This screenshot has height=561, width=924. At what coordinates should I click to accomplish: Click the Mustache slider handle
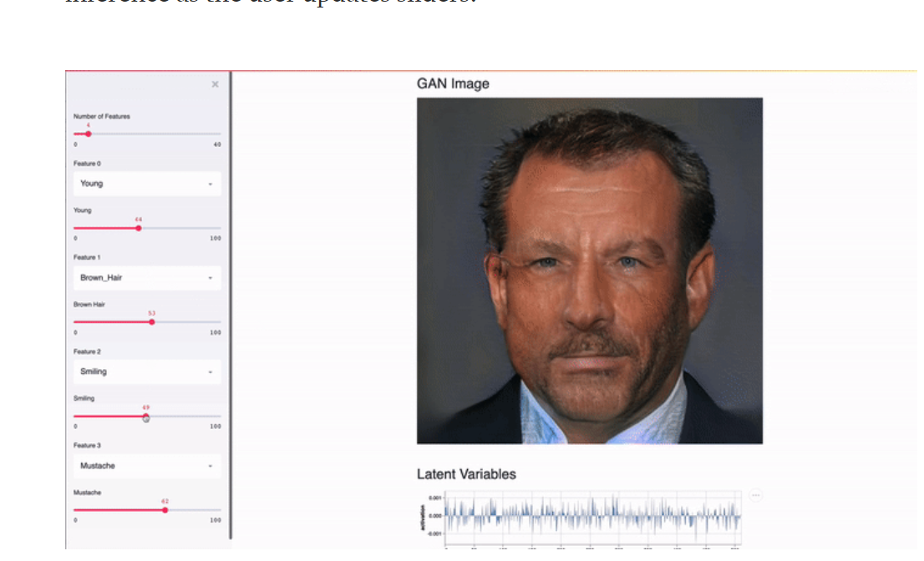[165, 510]
